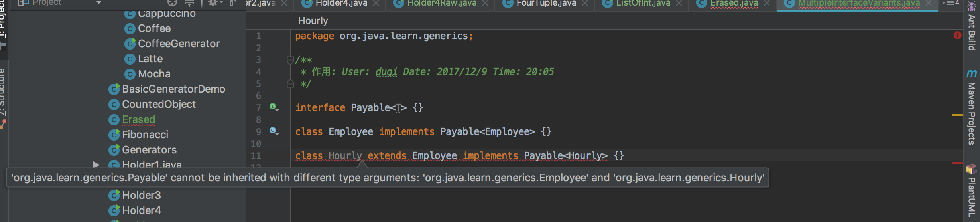Click the Maven m icon

[x=972, y=73]
